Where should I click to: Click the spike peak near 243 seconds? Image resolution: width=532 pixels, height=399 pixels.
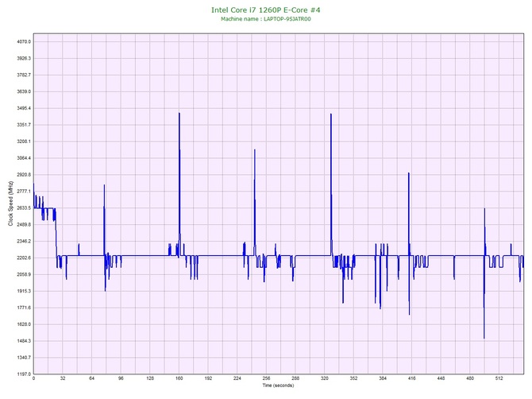pyautogui.click(x=254, y=149)
